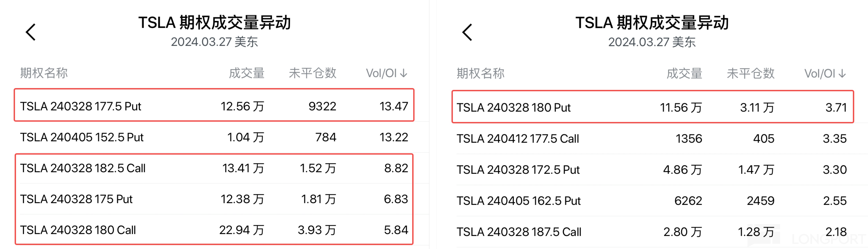
Task: Toggle Vol/OI sort arrow in left panel
Action: [404, 73]
